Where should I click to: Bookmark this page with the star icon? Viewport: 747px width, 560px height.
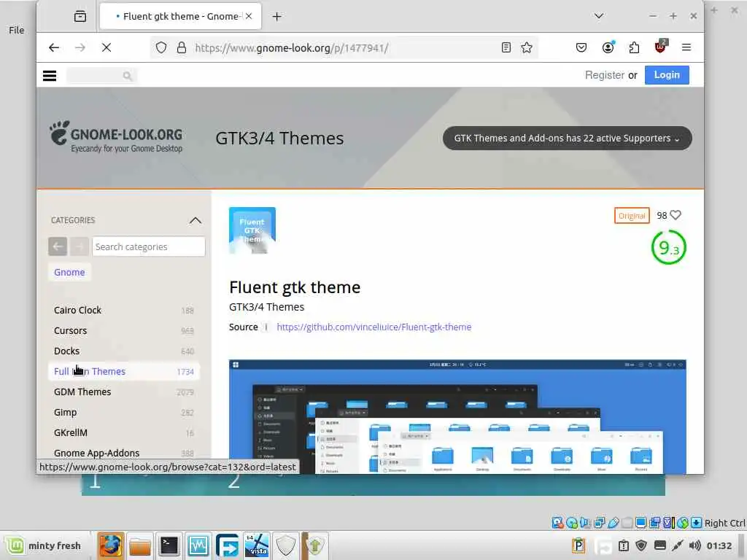(x=527, y=47)
